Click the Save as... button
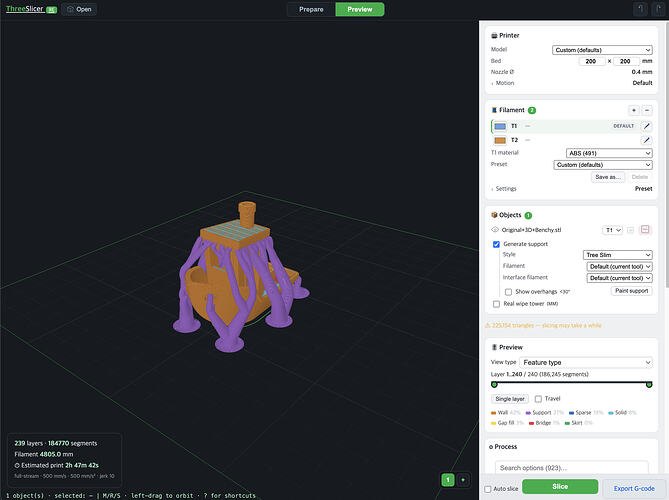 pos(608,177)
